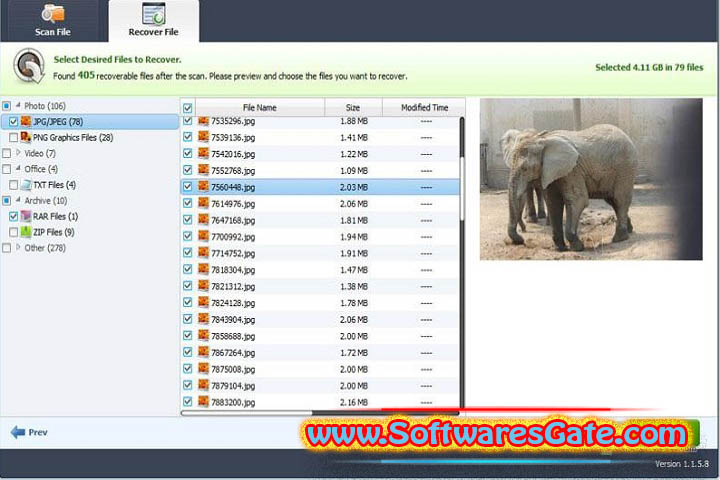Image resolution: width=720 pixels, height=480 pixels.
Task: Select the PNG Graphics Files (28) label
Action: (73, 137)
